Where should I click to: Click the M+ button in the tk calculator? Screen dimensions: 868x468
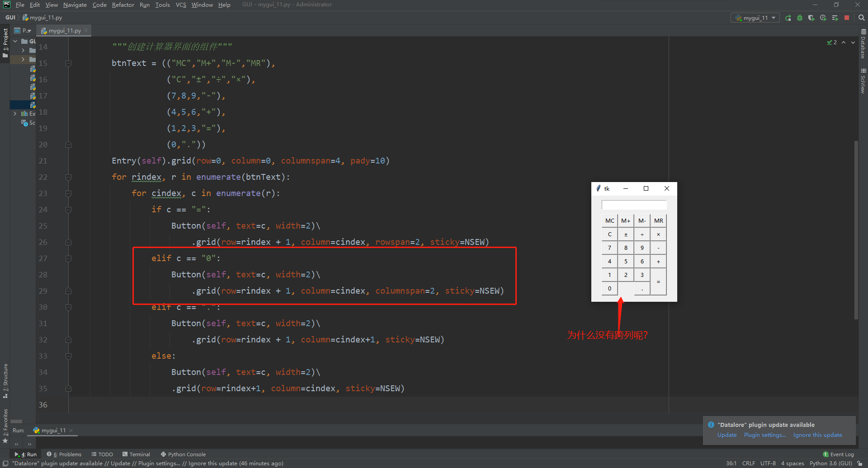626,221
